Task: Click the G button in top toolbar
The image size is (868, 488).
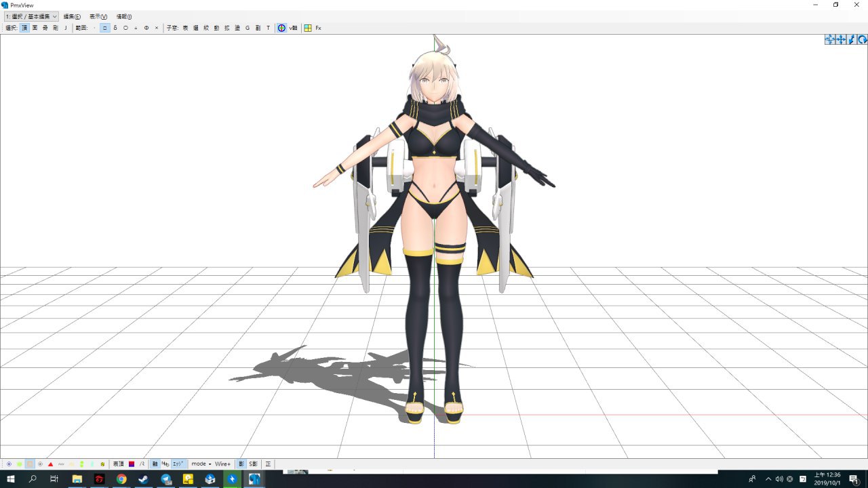Action: point(248,28)
